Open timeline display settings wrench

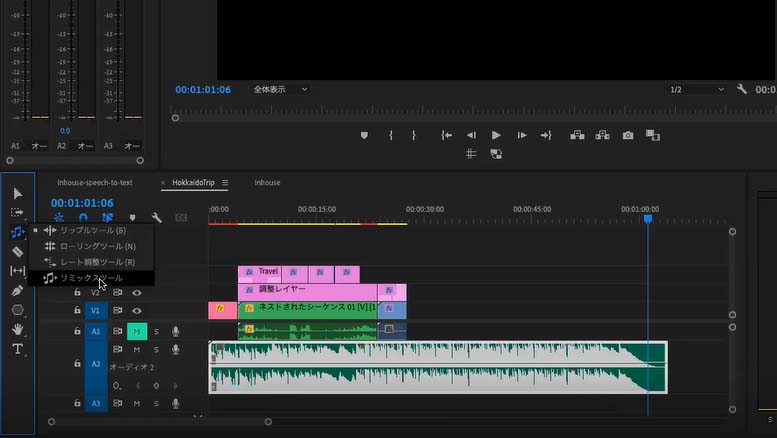click(157, 218)
